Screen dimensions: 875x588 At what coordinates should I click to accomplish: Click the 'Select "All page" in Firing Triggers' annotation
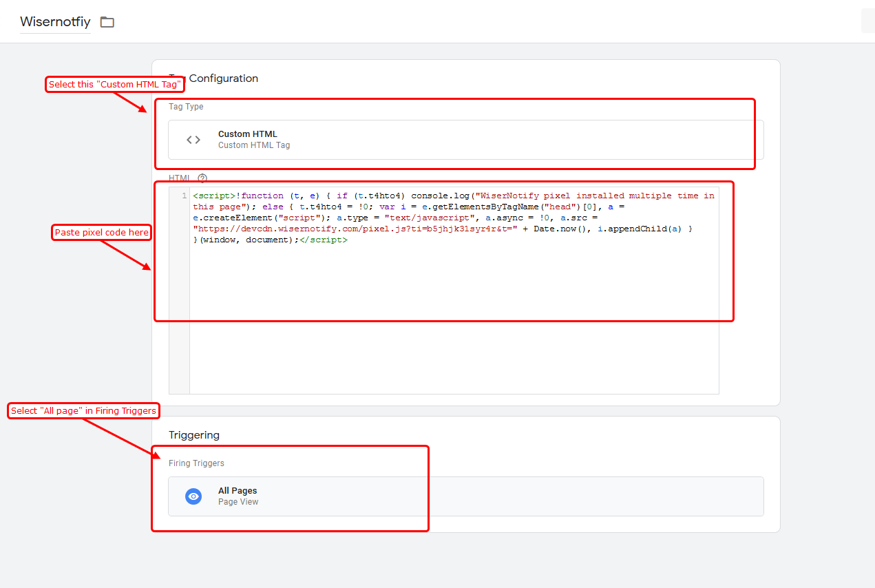tap(83, 411)
